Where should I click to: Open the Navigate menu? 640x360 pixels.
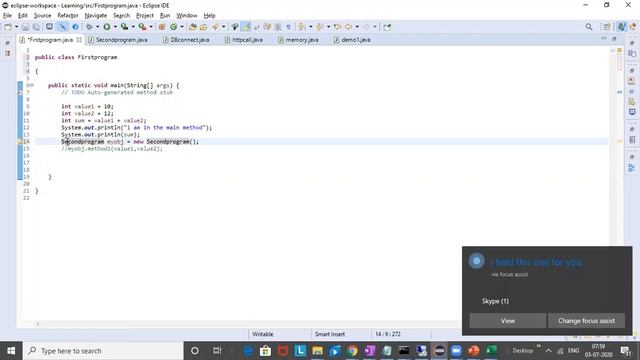pos(96,16)
